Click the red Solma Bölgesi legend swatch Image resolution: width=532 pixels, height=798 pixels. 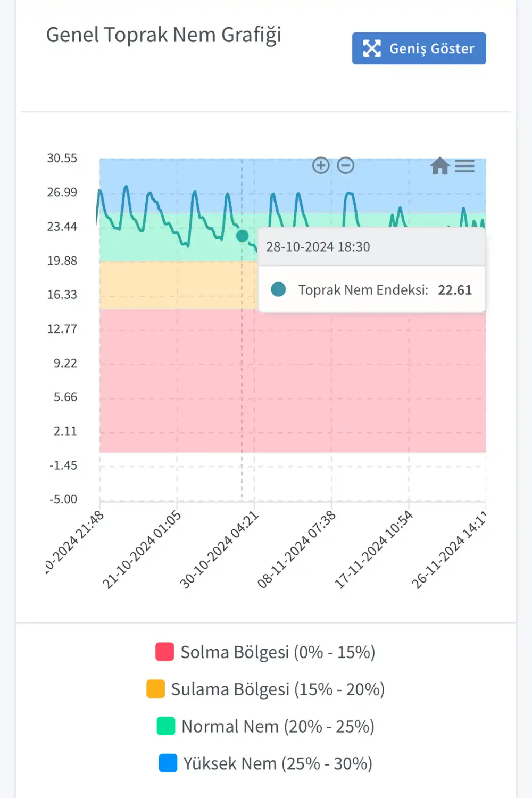164,652
